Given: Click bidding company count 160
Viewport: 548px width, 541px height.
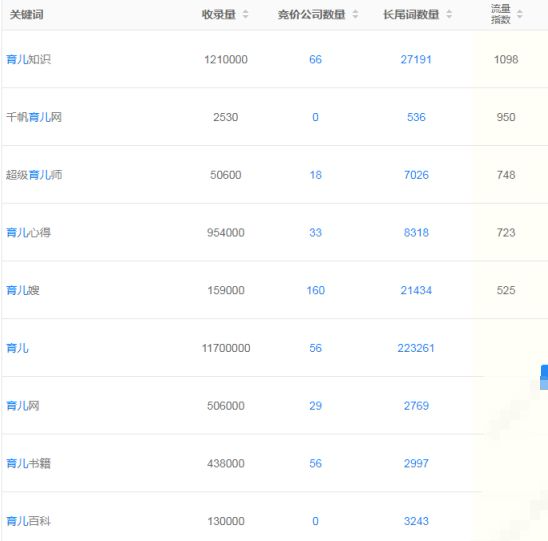Looking at the screenshot, I should point(315,290).
